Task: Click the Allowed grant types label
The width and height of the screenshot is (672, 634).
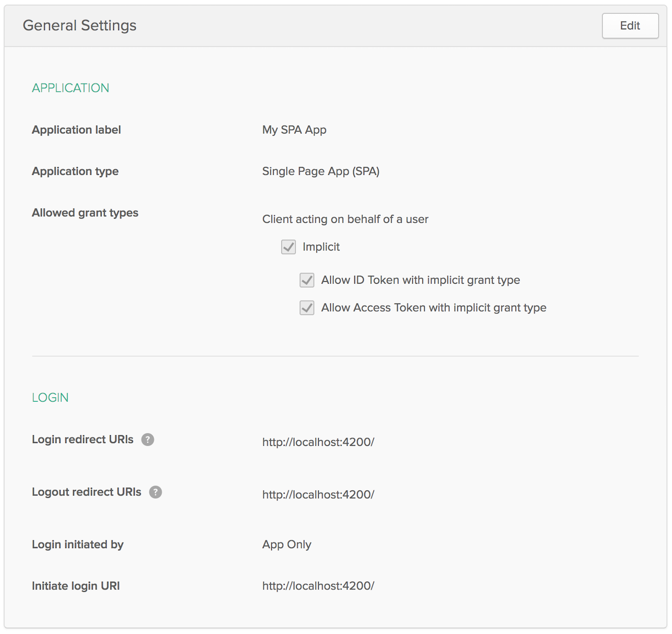Action: (85, 213)
